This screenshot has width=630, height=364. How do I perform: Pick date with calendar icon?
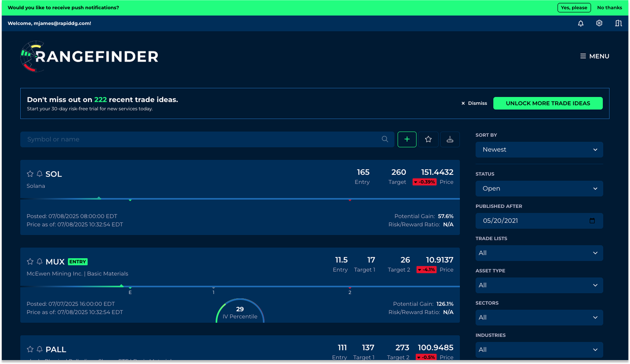pyautogui.click(x=592, y=221)
